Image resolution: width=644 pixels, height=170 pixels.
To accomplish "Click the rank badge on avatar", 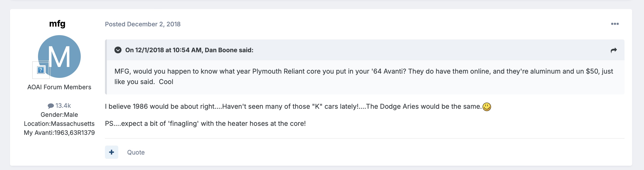I will pos(41,70).
